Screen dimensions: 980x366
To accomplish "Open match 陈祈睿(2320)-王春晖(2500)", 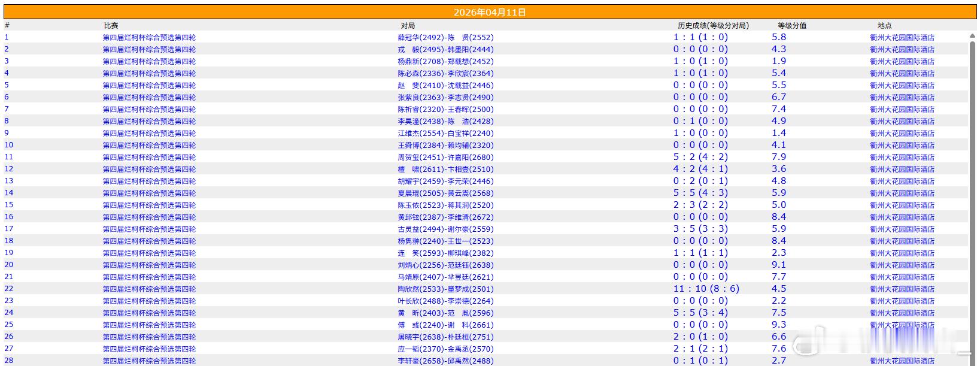I will [445, 109].
